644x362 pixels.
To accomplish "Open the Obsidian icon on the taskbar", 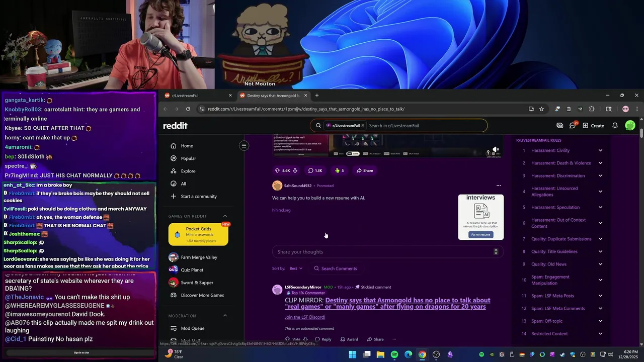I will pos(450,354).
